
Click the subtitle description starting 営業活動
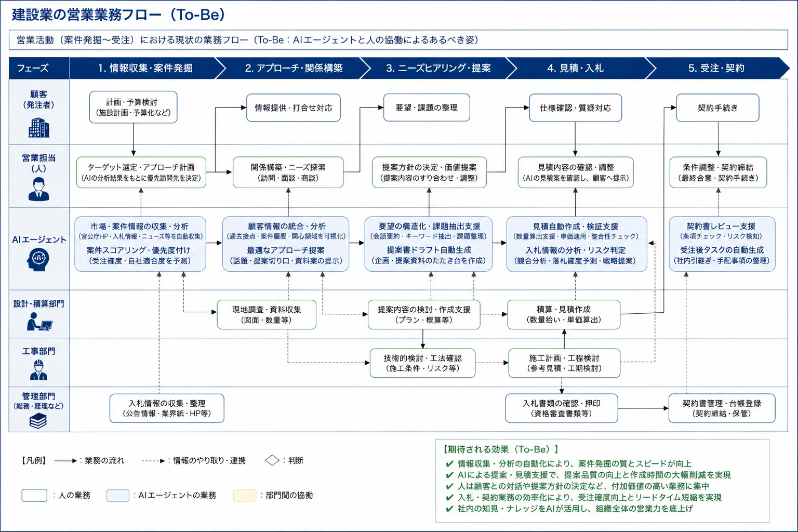(247, 40)
